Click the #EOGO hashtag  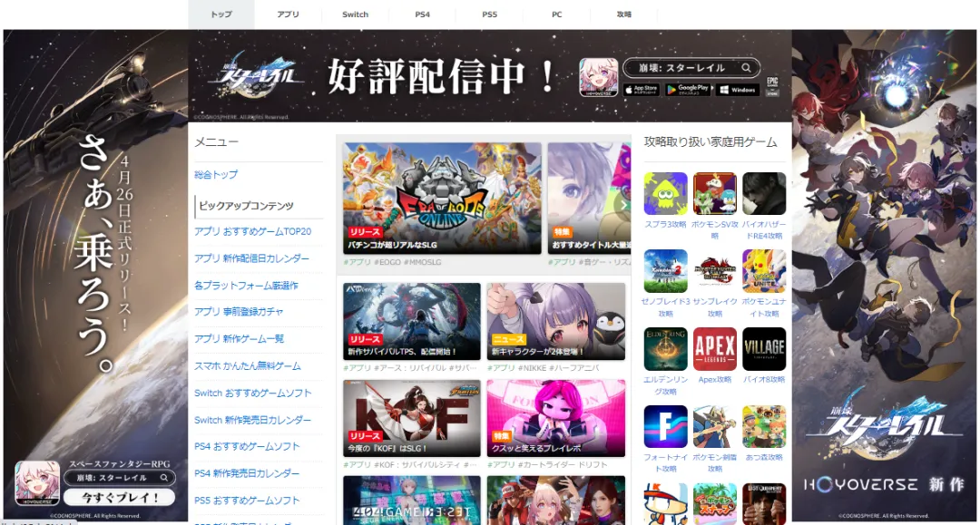[387, 262]
